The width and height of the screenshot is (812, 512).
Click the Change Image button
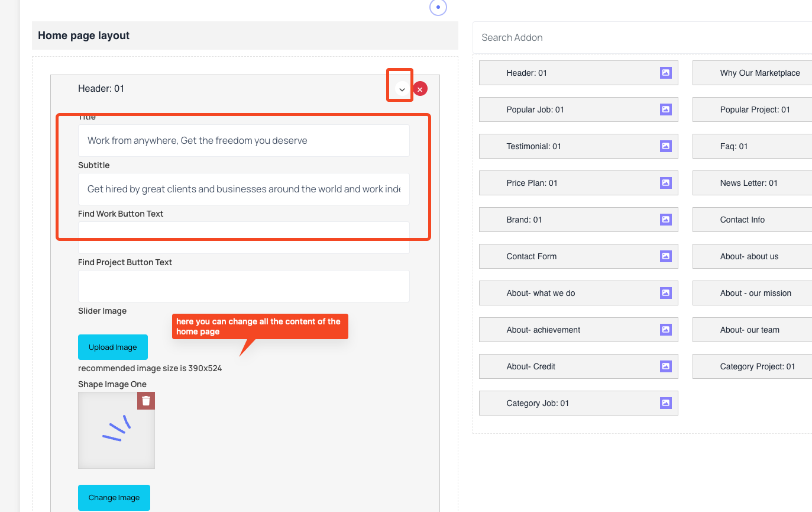[x=114, y=497]
